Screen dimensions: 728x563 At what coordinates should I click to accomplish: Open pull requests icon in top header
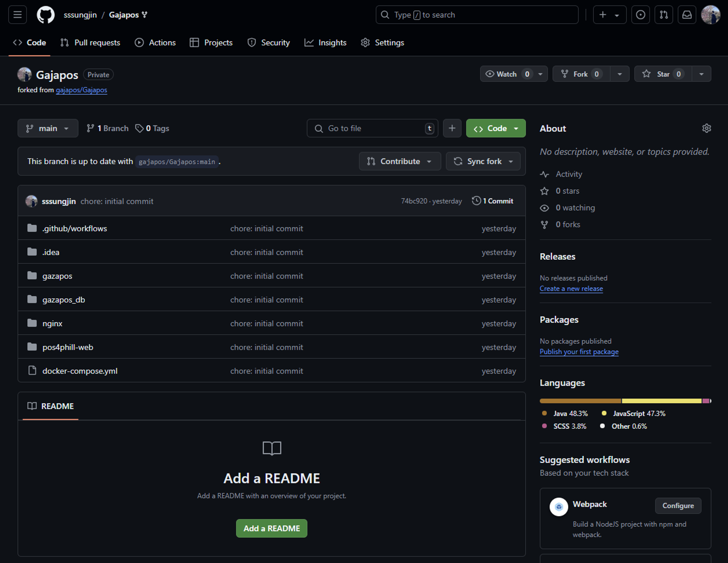(x=664, y=15)
